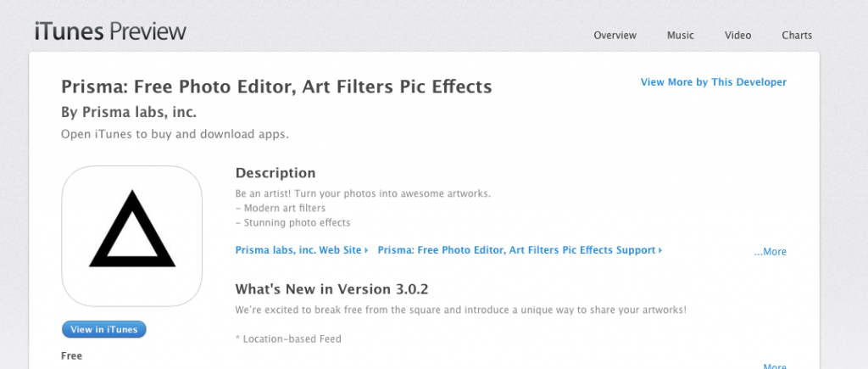Expand What's New section with More
Image resolution: width=868 pixels, height=369 pixels.
[775, 366]
